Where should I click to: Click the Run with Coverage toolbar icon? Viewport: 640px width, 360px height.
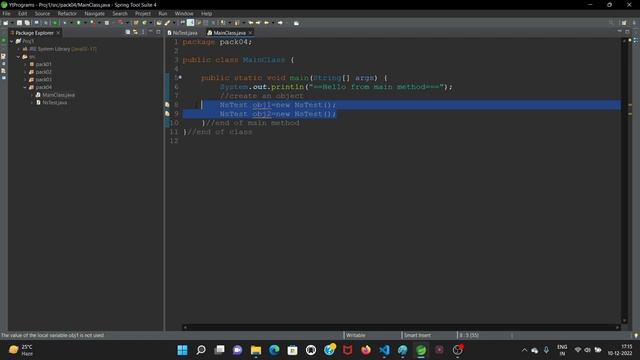[92, 23]
